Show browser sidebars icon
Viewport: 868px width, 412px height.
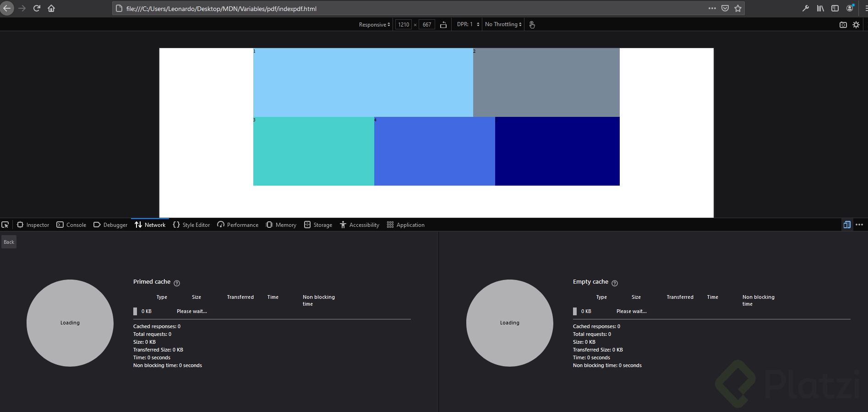(x=835, y=8)
